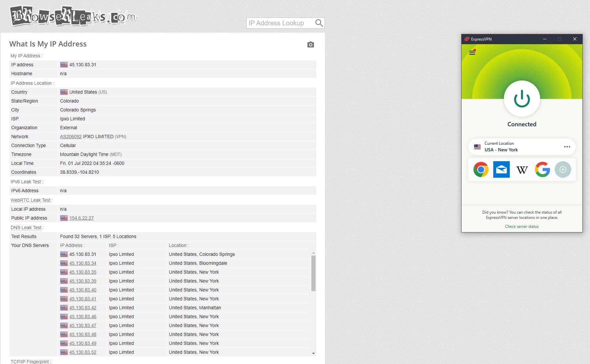Open DNS server 45.130.83.49 link
This screenshot has height=364, width=590.
[x=83, y=343]
